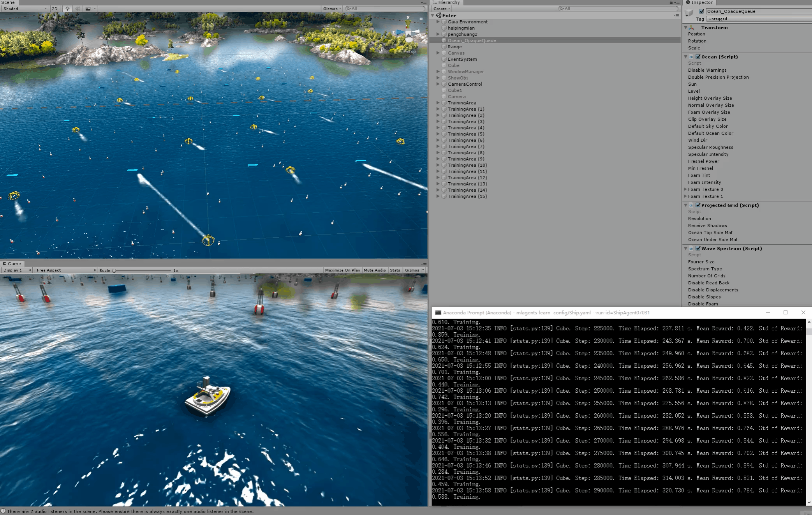The height and width of the screenshot is (515, 812).
Task: Open the Hierarchy Create menu
Action: tap(442, 9)
